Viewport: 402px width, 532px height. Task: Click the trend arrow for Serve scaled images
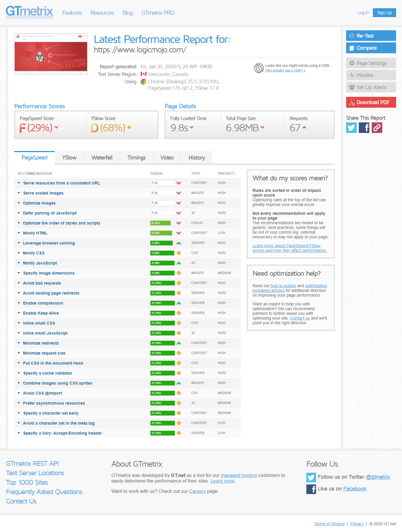[179, 193]
